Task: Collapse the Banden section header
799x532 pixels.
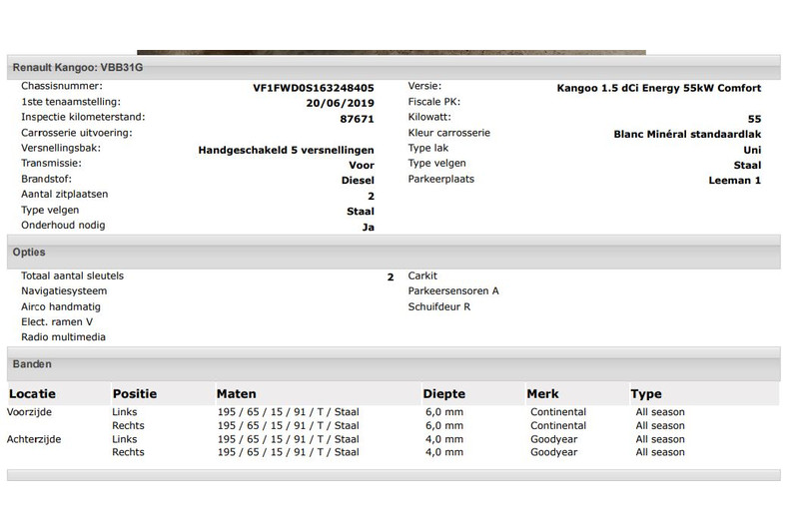Action: [32, 365]
